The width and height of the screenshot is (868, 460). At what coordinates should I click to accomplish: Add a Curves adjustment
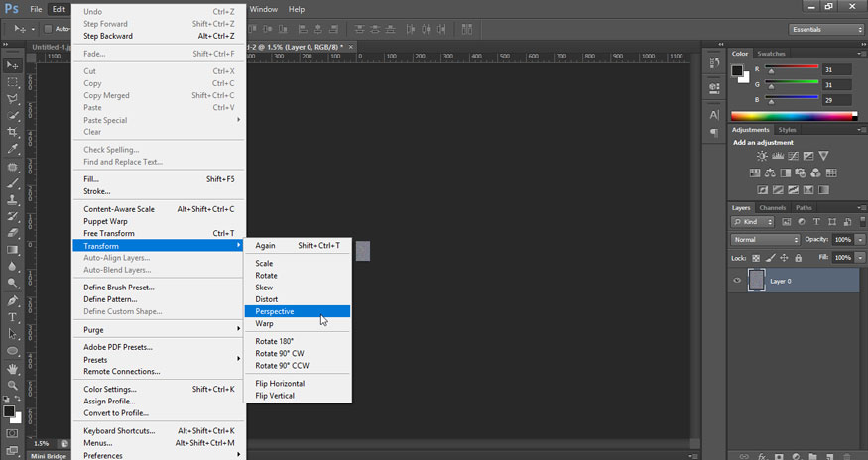(794, 156)
